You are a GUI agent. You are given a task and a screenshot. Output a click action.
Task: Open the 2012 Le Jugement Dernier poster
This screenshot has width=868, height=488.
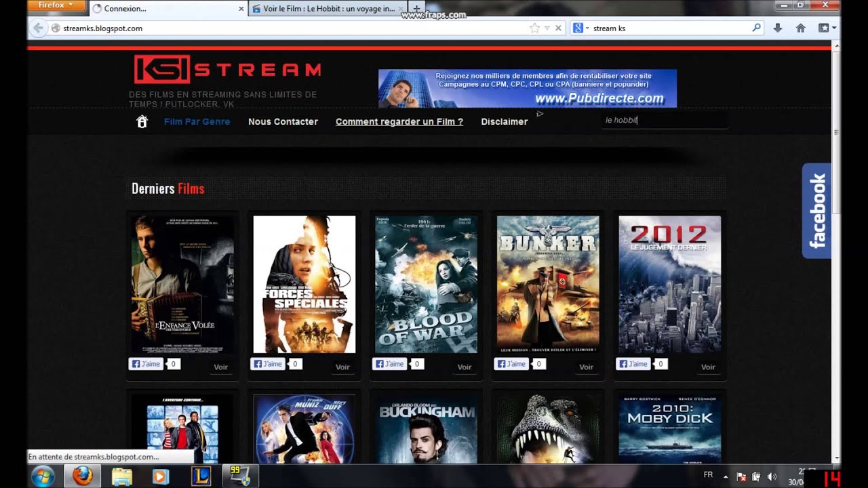click(x=670, y=285)
